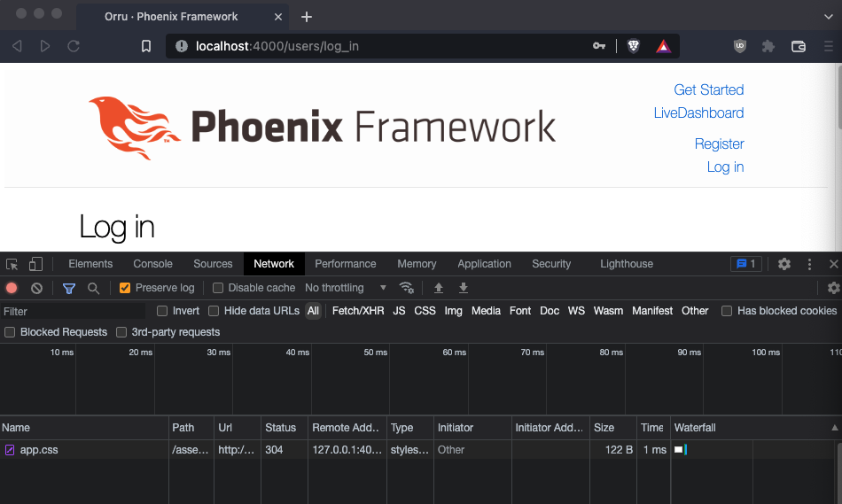Open tab search chevron in the tab bar
Viewport: 842px width, 504px height.
828,17
